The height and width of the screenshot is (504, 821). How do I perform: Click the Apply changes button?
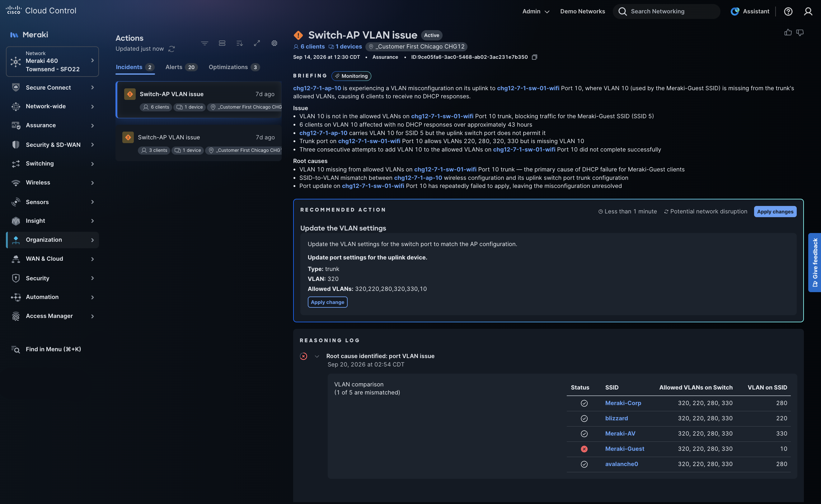click(775, 212)
